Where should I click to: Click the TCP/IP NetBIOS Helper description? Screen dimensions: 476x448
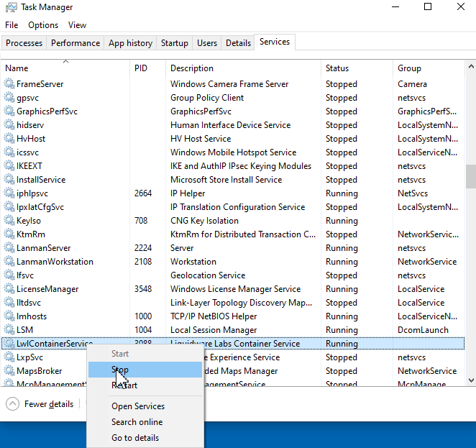[214, 316]
